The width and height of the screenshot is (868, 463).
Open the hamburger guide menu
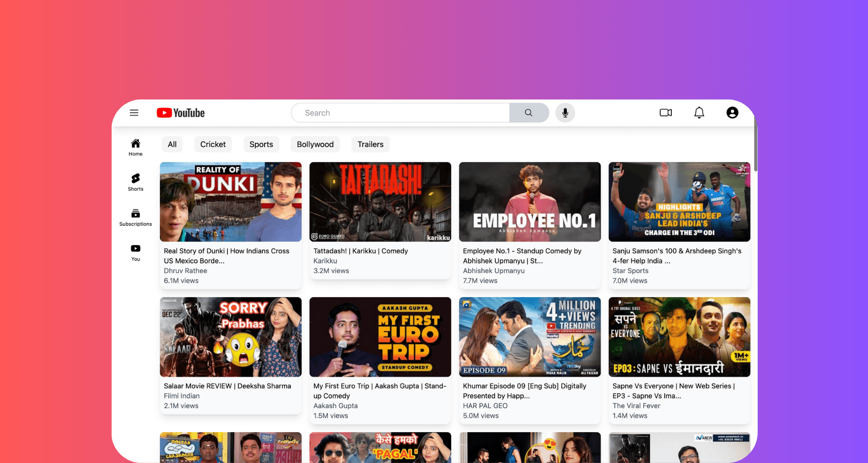tap(134, 113)
